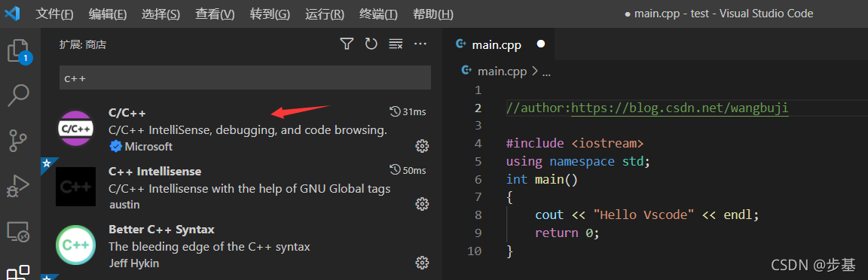
Task: Click C++ Intellisense activation time 50ms
Action: (x=408, y=170)
